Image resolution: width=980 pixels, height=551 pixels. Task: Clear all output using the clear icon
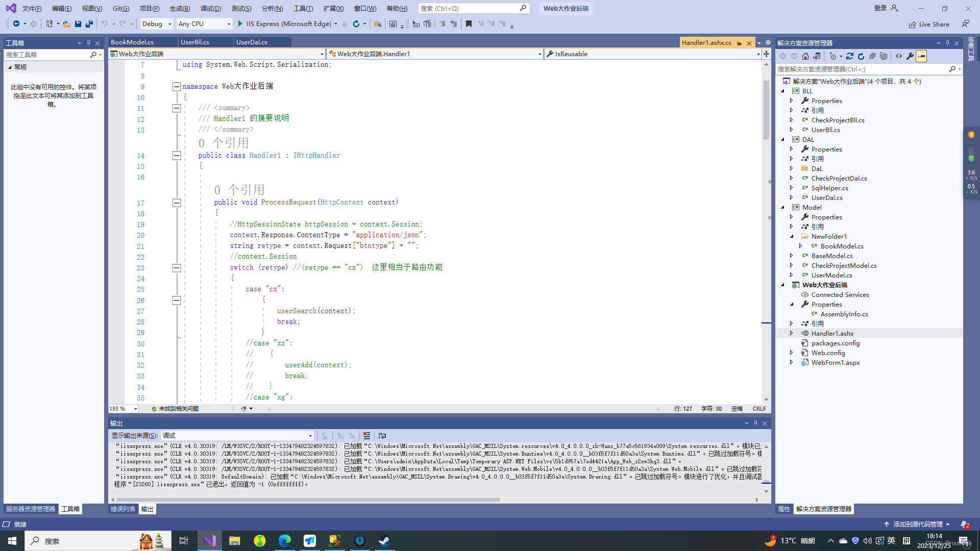coord(366,436)
